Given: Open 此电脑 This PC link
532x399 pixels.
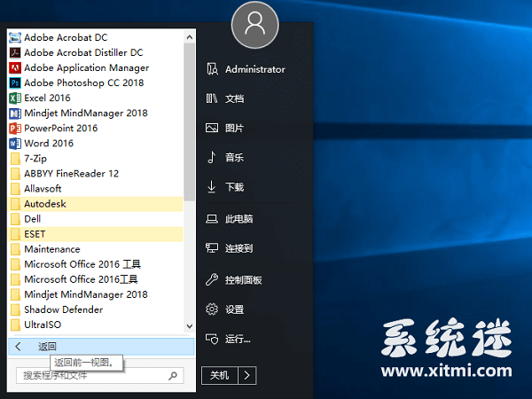Looking at the screenshot, I should click(x=239, y=219).
